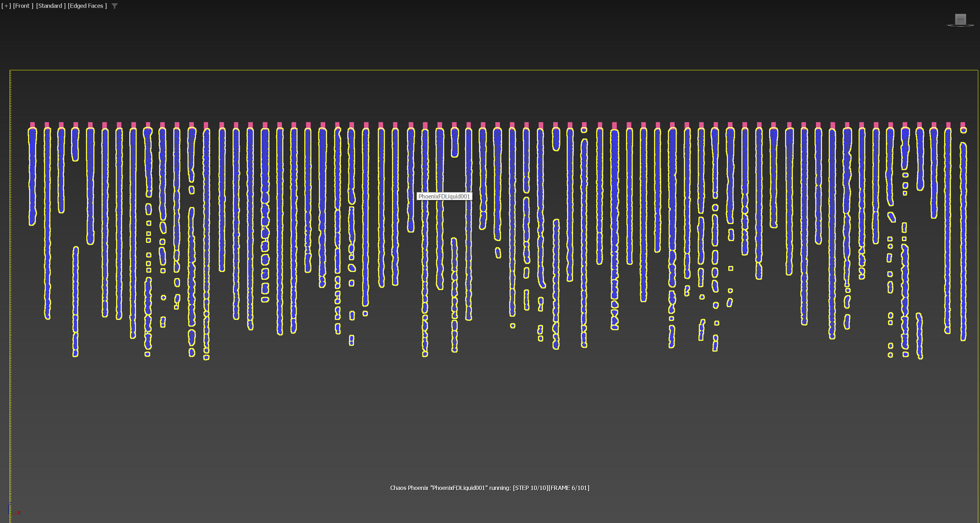Select the leftmost blue liquid stream
Viewport: 980px width, 523px height.
pos(32,175)
